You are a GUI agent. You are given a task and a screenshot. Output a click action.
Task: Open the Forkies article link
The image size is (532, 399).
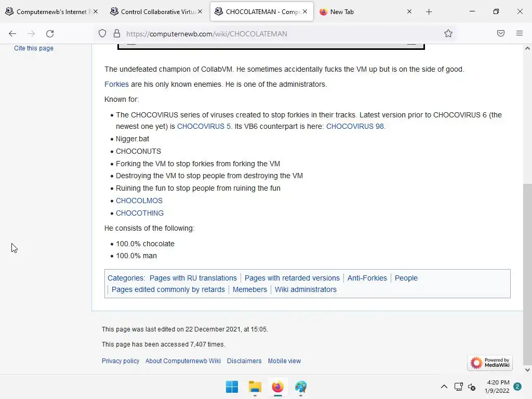click(x=116, y=84)
